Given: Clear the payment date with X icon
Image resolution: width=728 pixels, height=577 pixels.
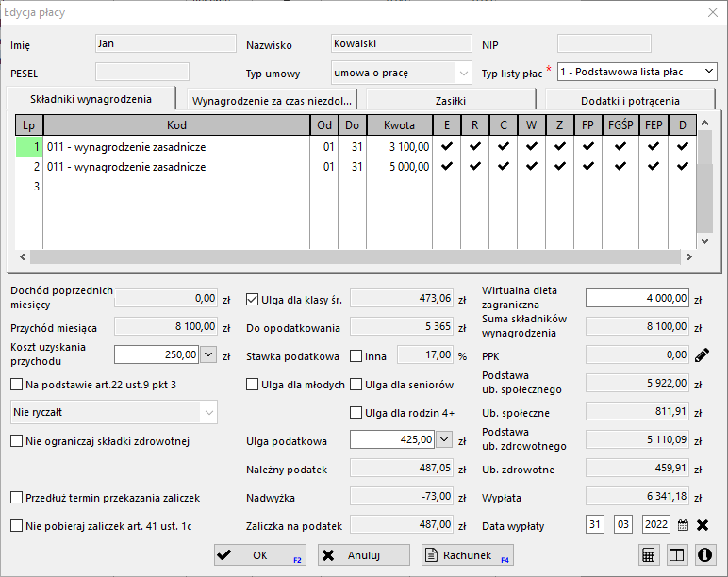Looking at the screenshot, I should click(703, 525).
